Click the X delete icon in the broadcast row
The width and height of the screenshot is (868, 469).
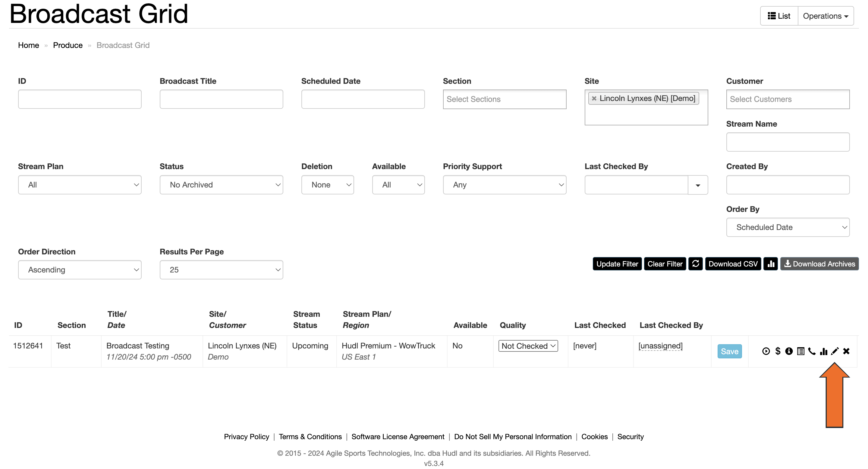click(x=846, y=351)
